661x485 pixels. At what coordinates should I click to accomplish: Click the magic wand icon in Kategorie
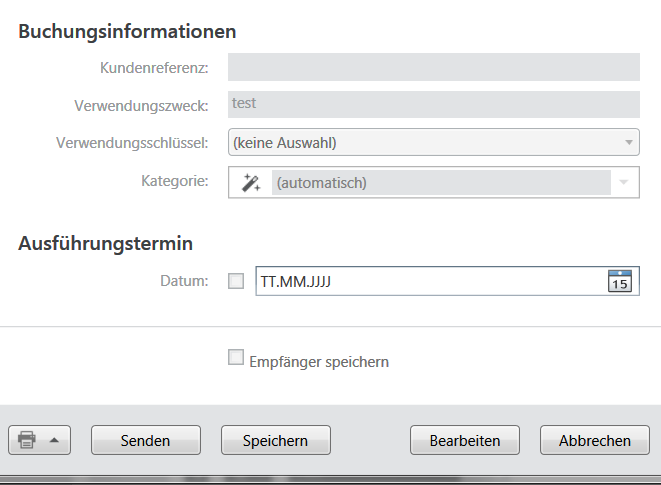[251, 182]
